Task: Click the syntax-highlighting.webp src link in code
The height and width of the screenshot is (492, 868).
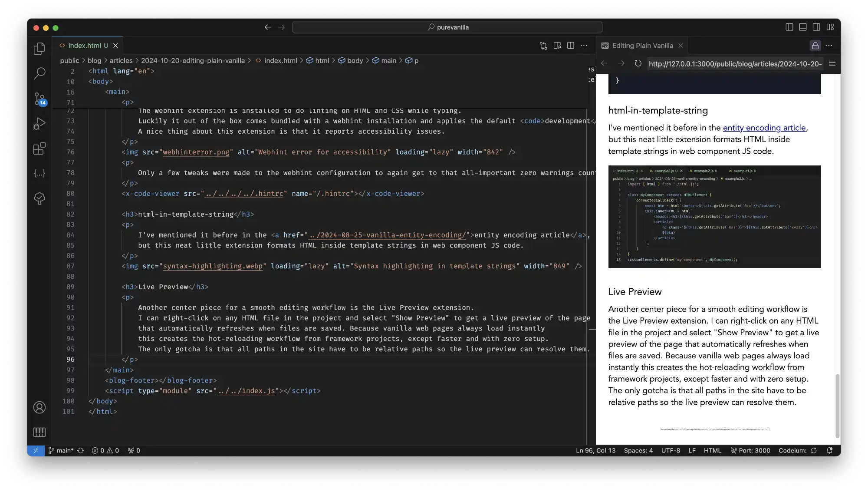Action: tap(213, 266)
